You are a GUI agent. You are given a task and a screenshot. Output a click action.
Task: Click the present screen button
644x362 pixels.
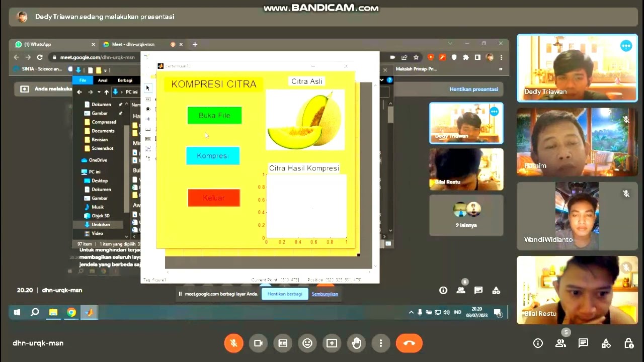tap(332, 343)
